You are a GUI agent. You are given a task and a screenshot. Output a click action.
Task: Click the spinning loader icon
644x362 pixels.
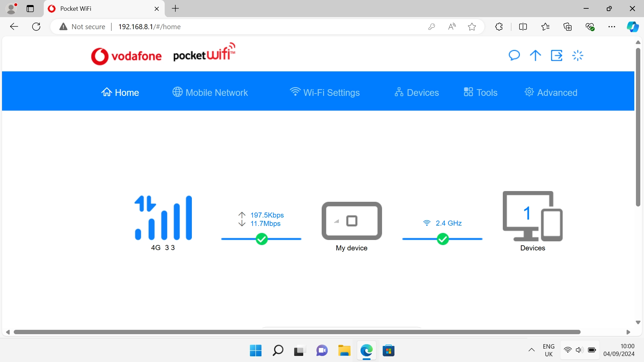tap(578, 55)
